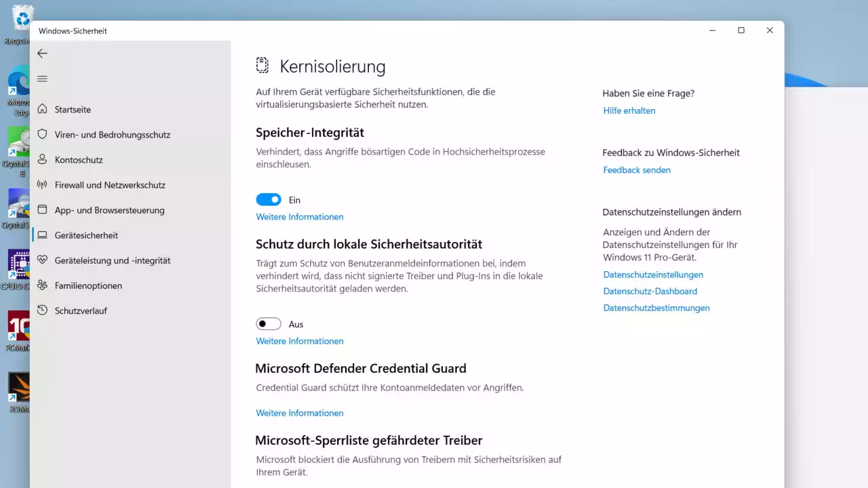This screenshot has width=868, height=488.
Task: Open the hamburger navigation menu
Action: click(x=42, y=79)
